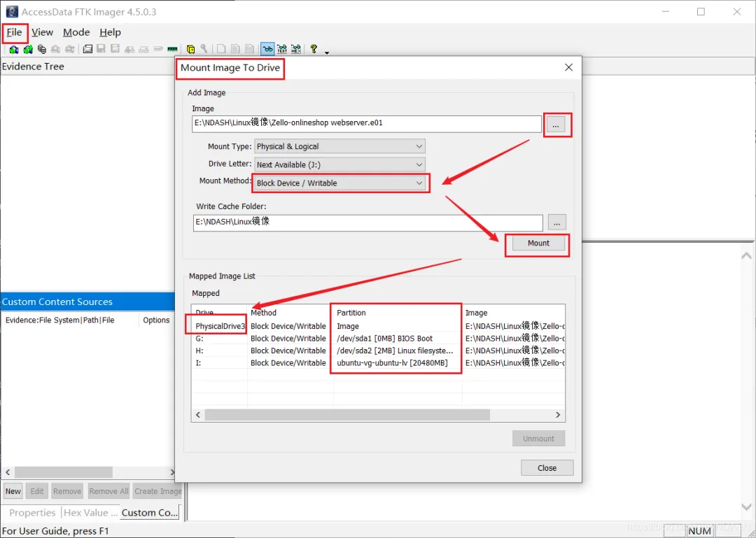Expand the Mount Method dropdown

point(340,183)
